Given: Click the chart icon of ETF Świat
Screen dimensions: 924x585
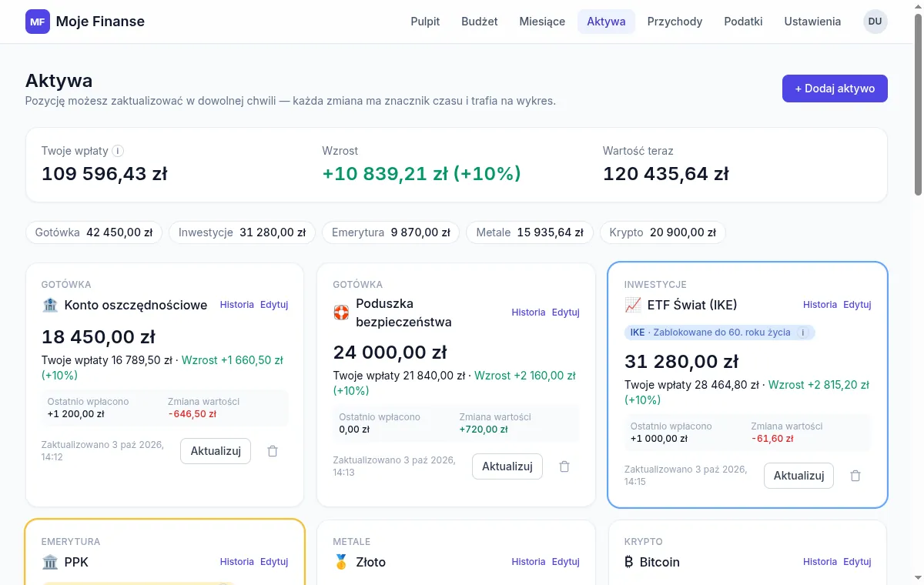Looking at the screenshot, I should pyautogui.click(x=633, y=305).
